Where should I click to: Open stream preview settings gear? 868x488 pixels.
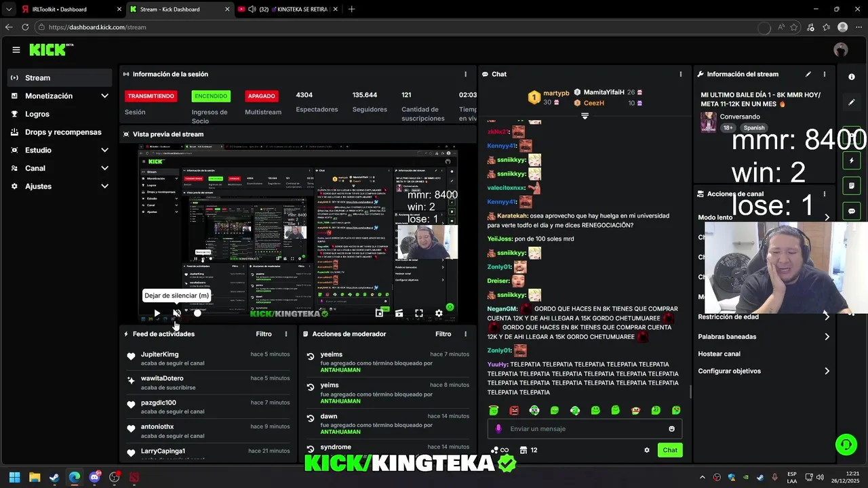(439, 313)
